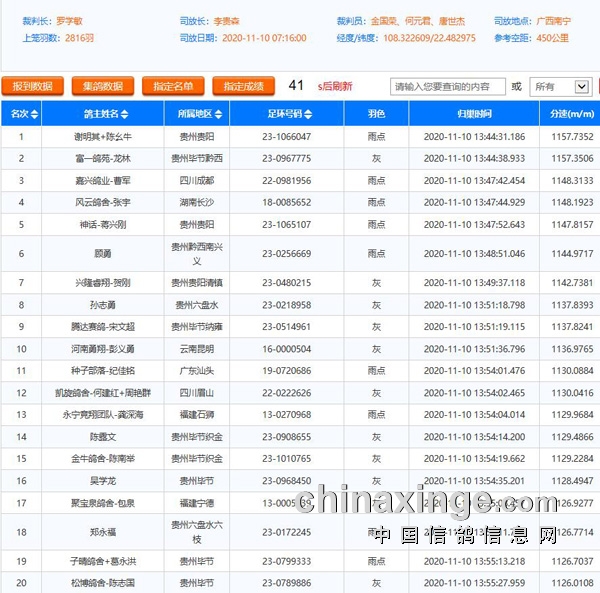This screenshot has height=593, width=600.
Task: Click ring number 23-0256669
Action: point(286,254)
